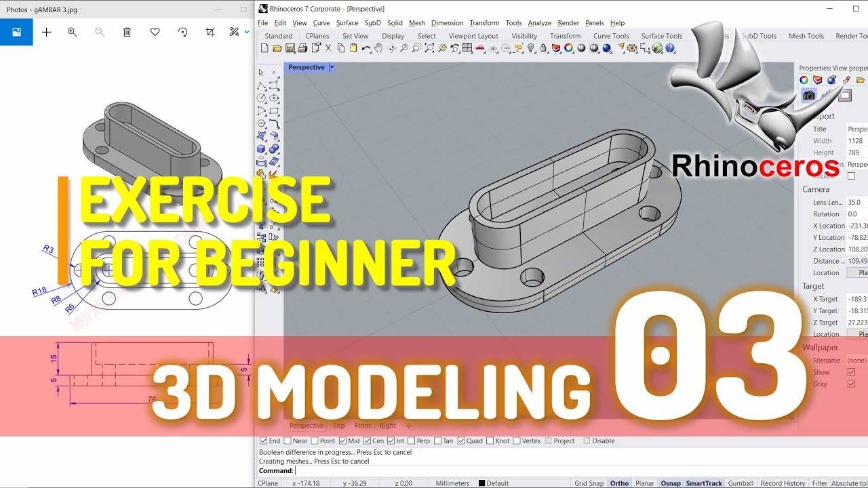Toggle the Point osnap checkbox
Image resolution: width=868 pixels, height=488 pixels.
click(x=314, y=441)
